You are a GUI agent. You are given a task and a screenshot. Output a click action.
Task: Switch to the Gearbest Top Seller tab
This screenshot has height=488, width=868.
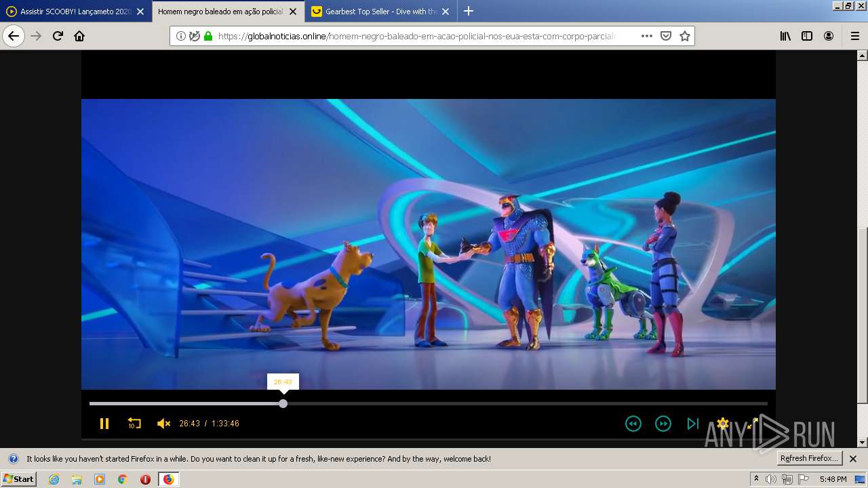click(x=380, y=12)
